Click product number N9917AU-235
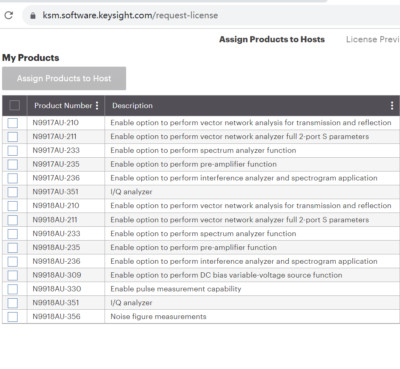400x369 pixels. [56, 164]
